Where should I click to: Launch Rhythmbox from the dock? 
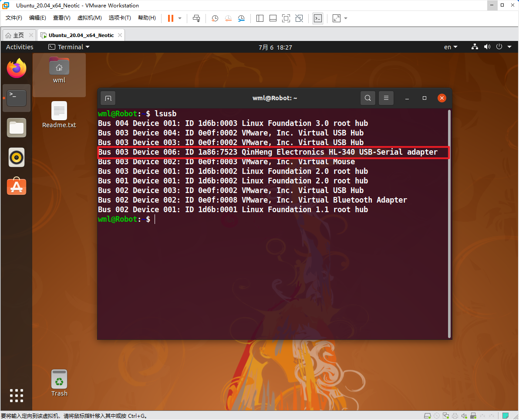17,157
